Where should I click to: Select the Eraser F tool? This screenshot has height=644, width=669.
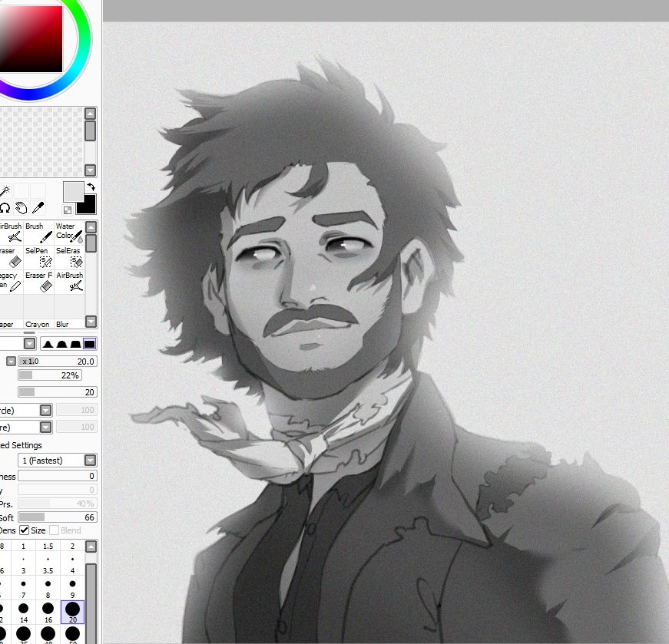[x=39, y=282]
